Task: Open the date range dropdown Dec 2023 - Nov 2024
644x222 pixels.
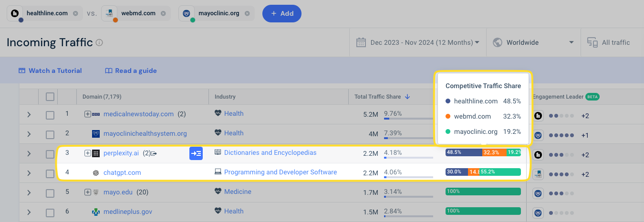Action: (418, 42)
